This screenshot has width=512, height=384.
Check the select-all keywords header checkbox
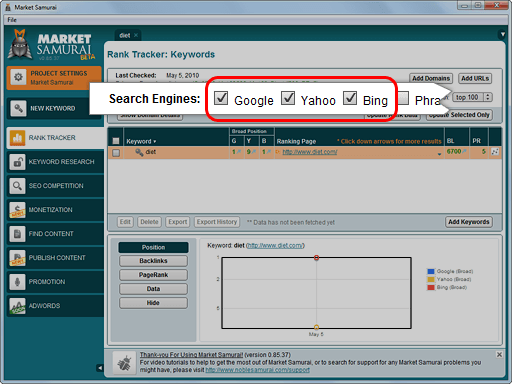click(116, 141)
